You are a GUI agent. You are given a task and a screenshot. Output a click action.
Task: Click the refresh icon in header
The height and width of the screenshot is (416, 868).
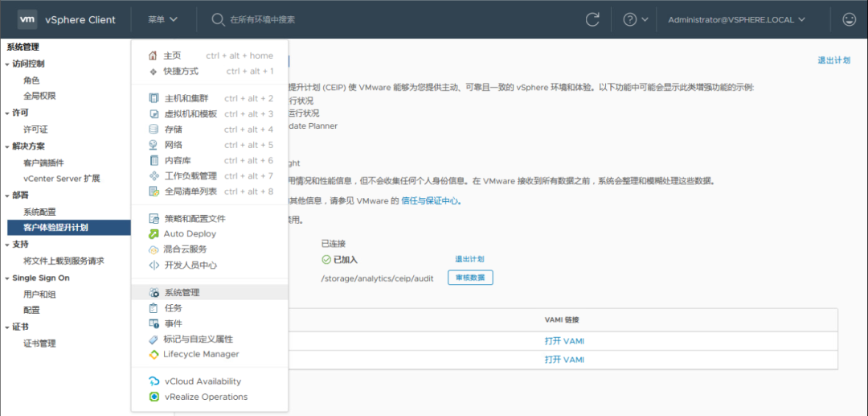[x=593, y=19]
